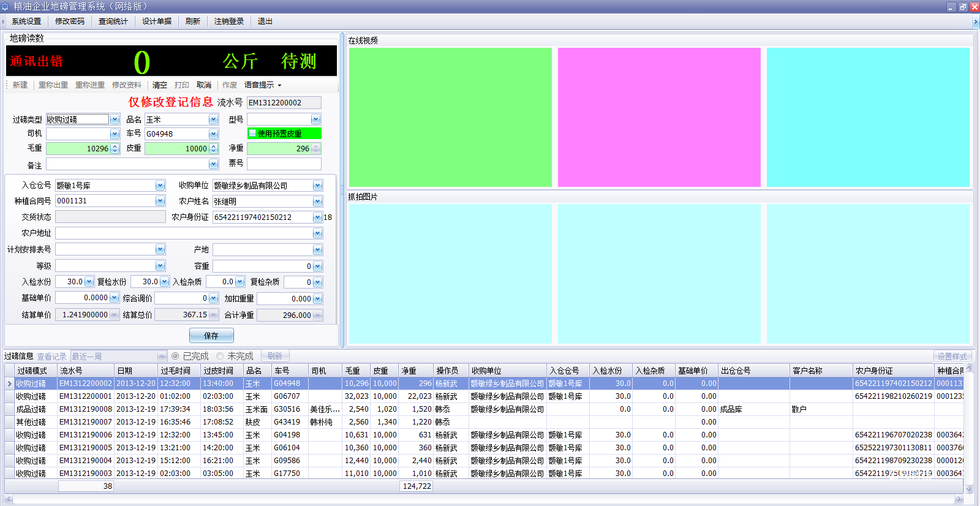This screenshot has width=980, height=506.
Task: Open the 备注 dropdown
Action: click(x=213, y=164)
